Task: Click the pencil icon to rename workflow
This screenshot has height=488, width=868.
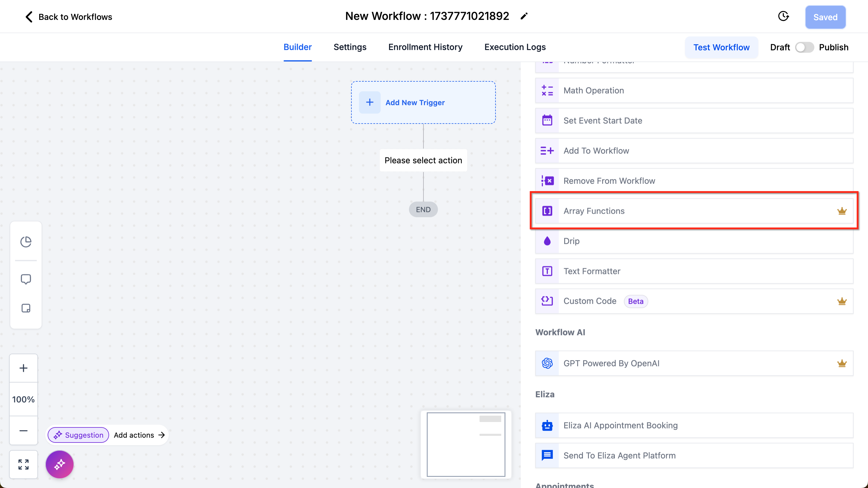Action: (x=524, y=16)
